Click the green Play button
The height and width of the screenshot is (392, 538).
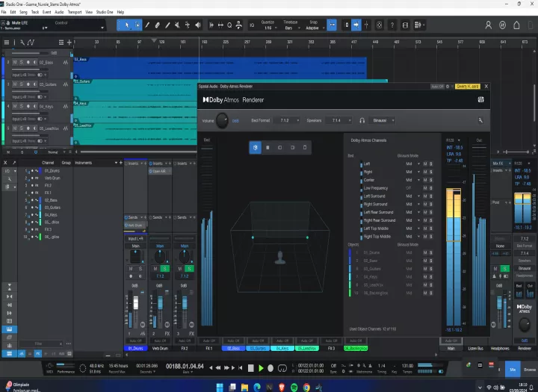pyautogui.click(x=261, y=368)
